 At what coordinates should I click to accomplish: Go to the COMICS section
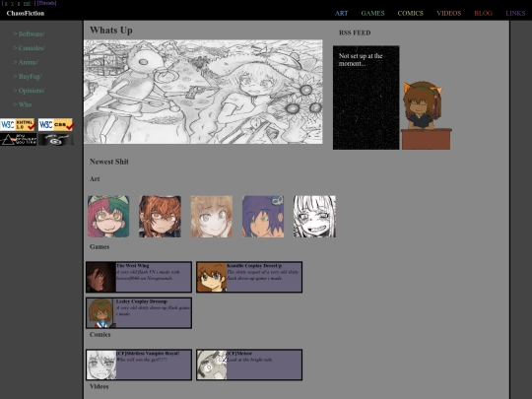[410, 13]
